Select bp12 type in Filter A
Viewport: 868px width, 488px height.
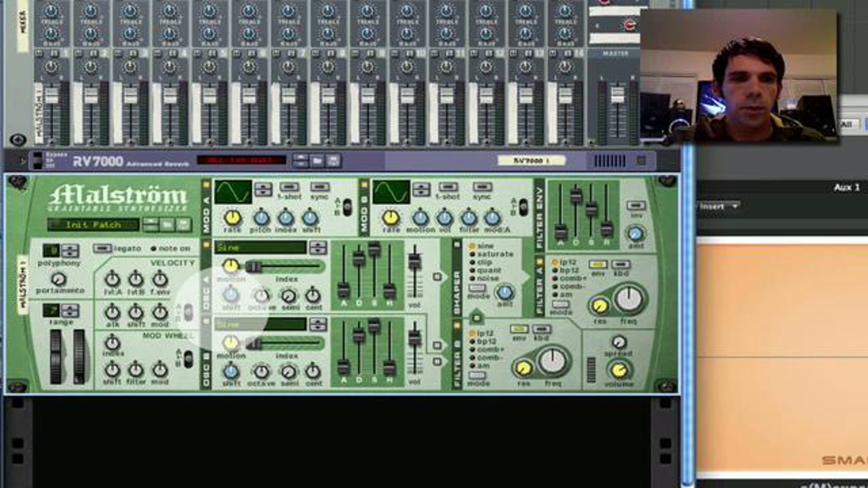566,270
